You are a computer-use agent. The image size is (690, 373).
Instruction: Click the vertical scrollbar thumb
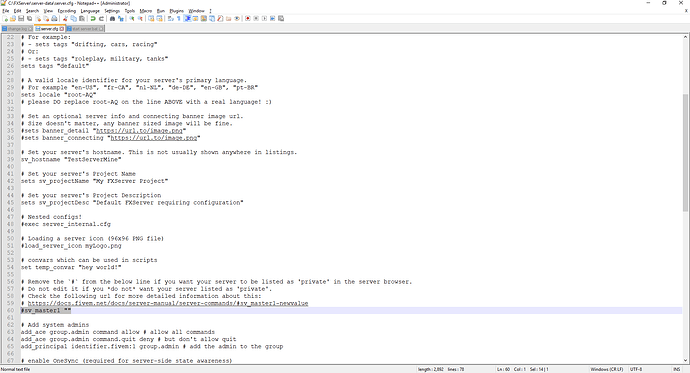coord(686,153)
